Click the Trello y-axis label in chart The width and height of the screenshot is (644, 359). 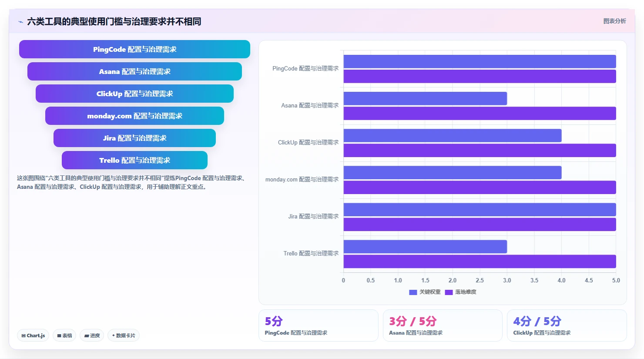click(x=311, y=253)
